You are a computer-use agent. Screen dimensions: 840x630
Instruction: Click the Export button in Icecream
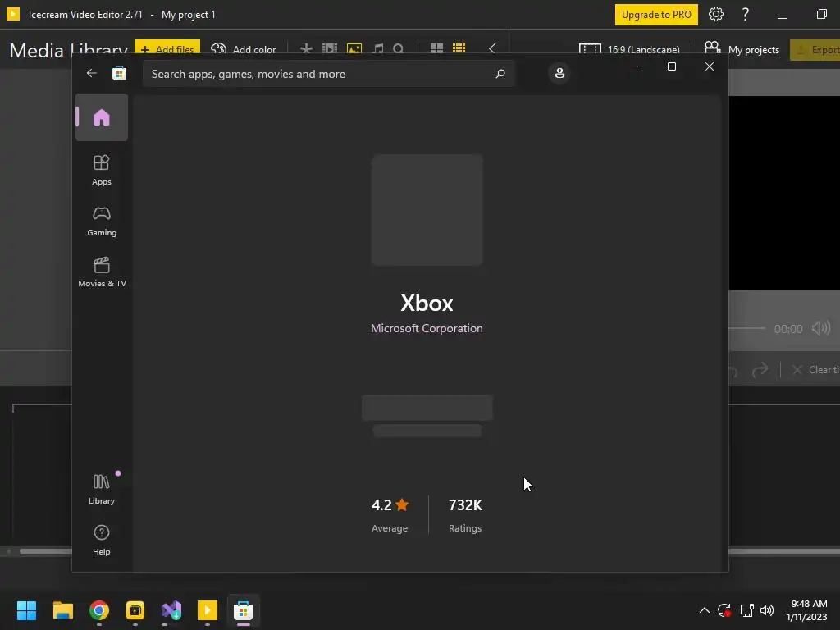(x=815, y=49)
